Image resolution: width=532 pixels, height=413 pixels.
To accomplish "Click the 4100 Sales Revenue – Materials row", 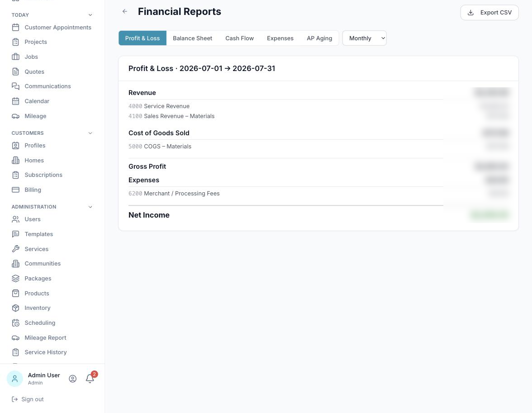I will click(x=319, y=116).
